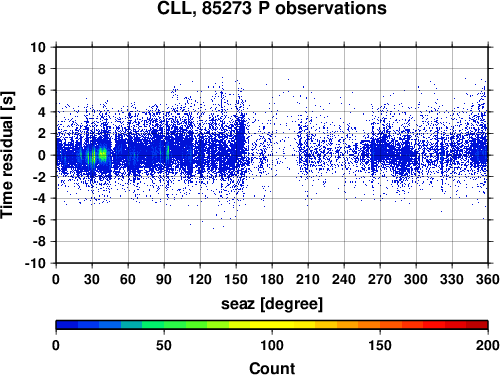This screenshot has width=500, height=375.
Task: Click the seaz [degree] axis label
Action: coord(272,304)
